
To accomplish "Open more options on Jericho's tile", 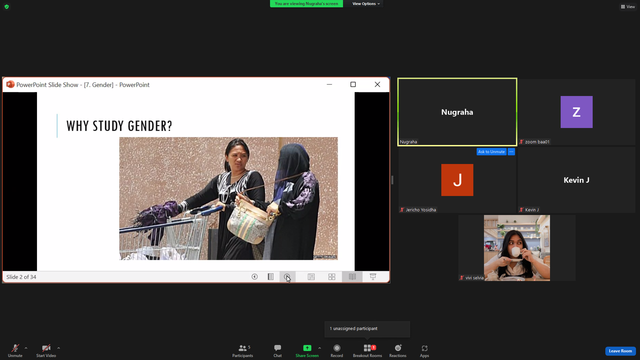I will [511, 152].
